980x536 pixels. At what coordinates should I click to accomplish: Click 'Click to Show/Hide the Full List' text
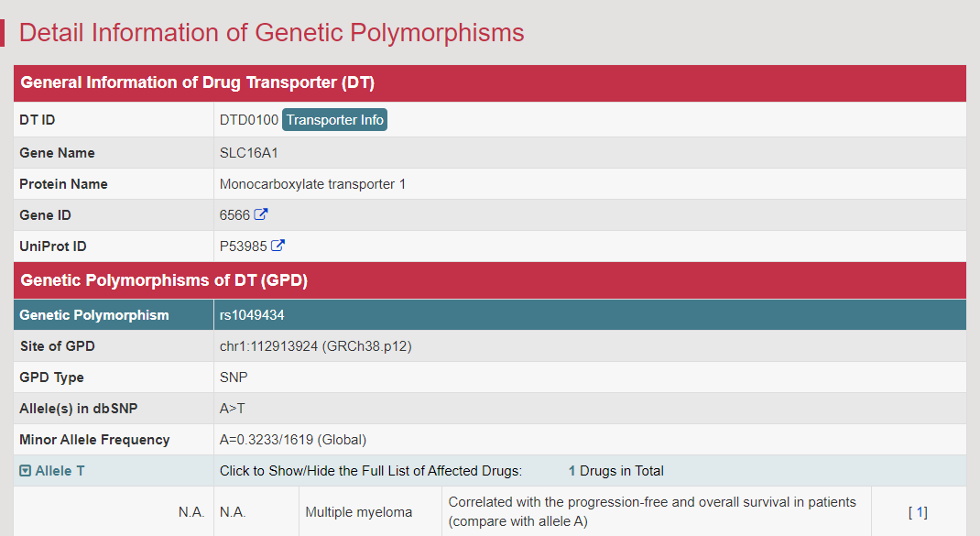[x=371, y=471]
